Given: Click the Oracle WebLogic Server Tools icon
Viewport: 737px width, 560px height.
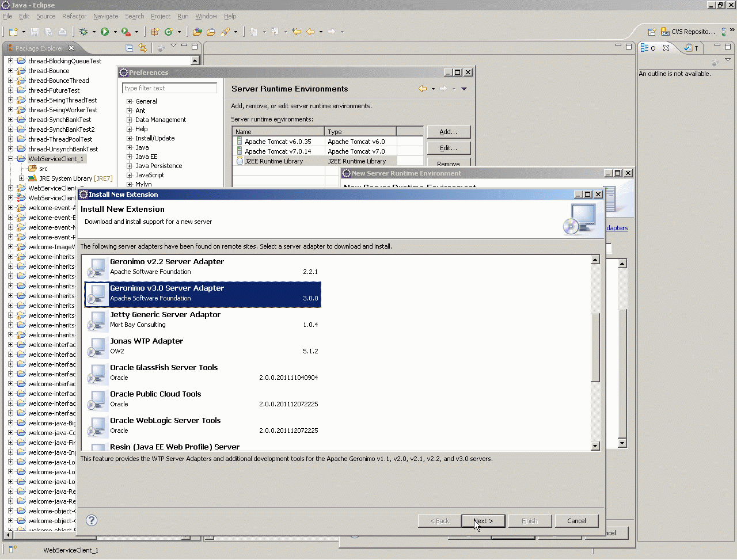Looking at the screenshot, I should coord(96,426).
